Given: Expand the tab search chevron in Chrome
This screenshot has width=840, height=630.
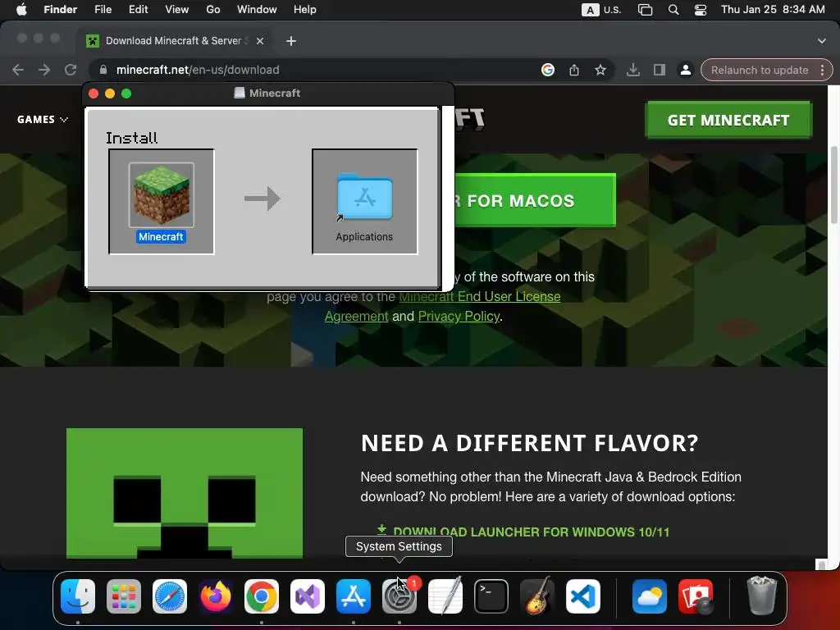Looking at the screenshot, I should tap(822, 41).
